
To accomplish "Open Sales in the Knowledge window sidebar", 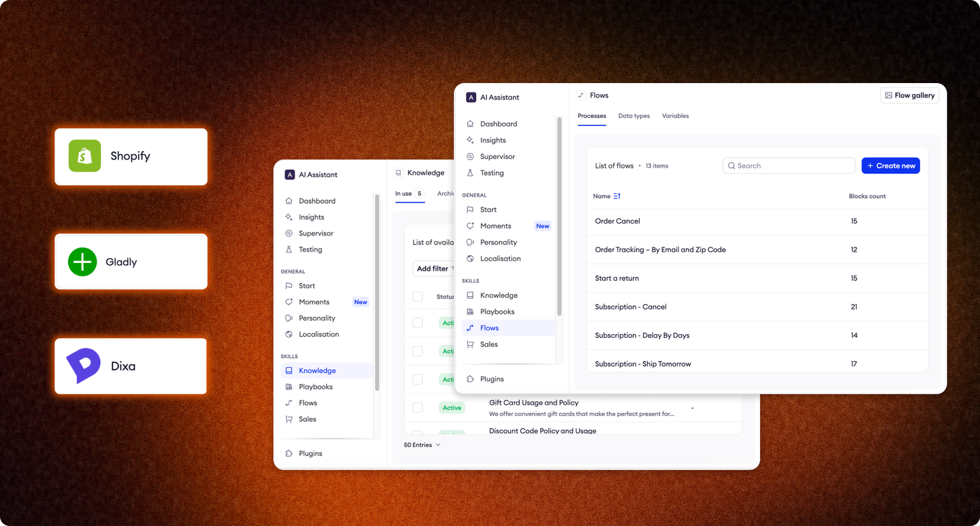I will [327, 419].
